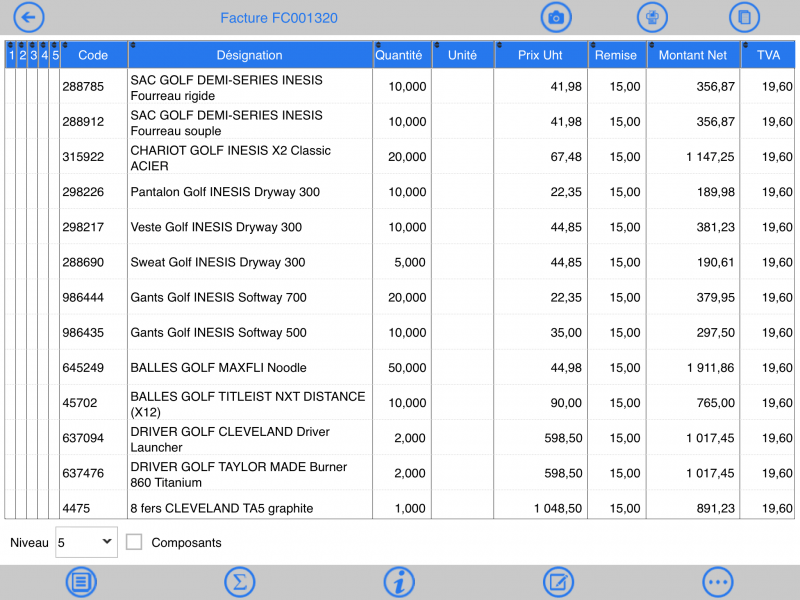800x600 pixels.
Task: Select the Unité column header
Action: pos(463,55)
